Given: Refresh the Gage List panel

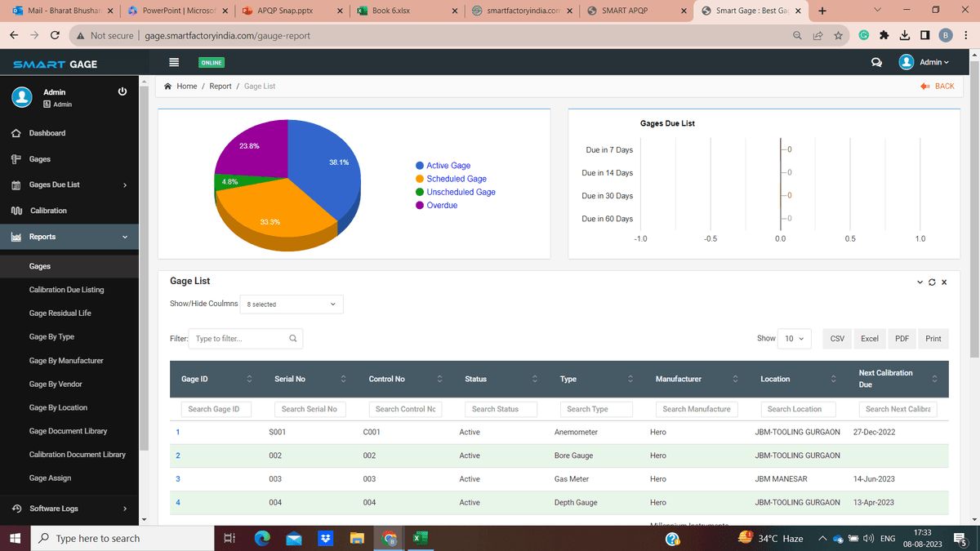Looking at the screenshot, I should 932,282.
